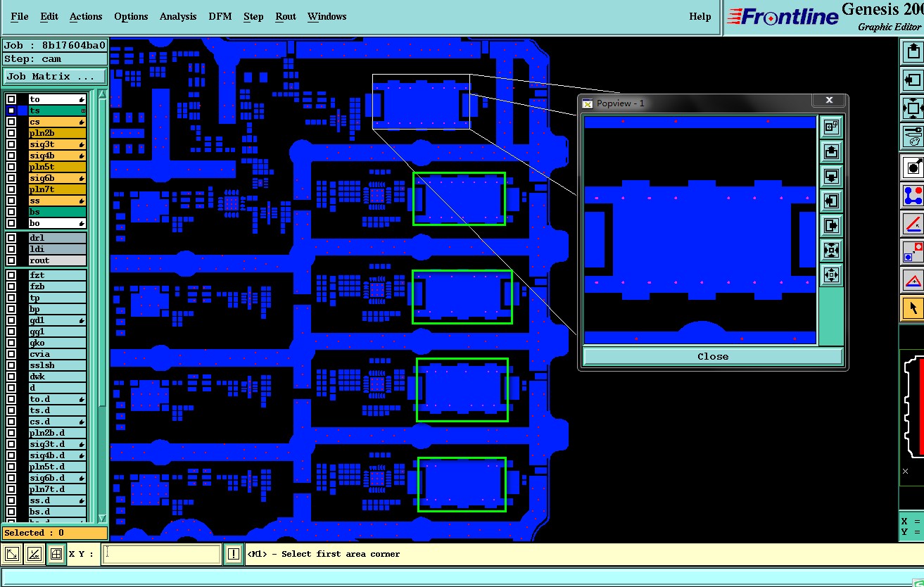
Task: Select the pln7t.d layer row
Action: coord(57,489)
